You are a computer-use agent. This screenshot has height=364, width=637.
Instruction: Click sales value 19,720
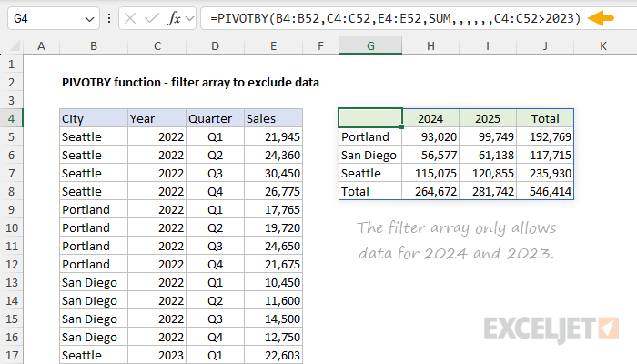click(x=273, y=227)
